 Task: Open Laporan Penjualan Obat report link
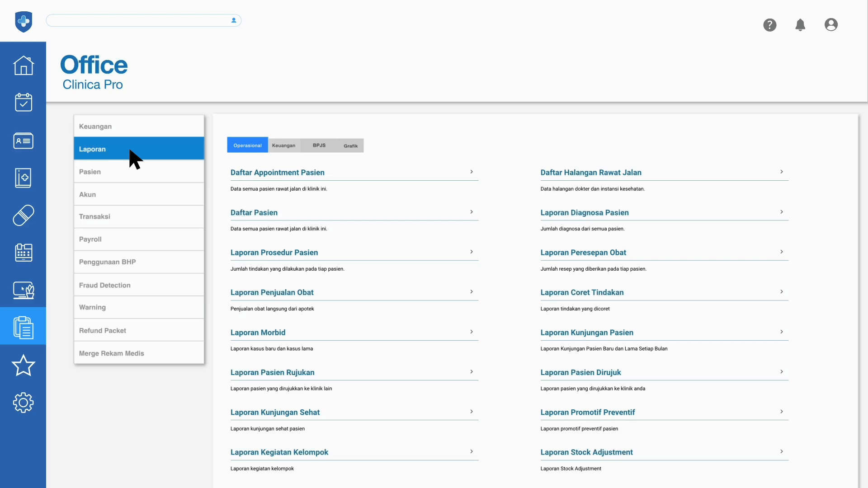click(x=272, y=292)
